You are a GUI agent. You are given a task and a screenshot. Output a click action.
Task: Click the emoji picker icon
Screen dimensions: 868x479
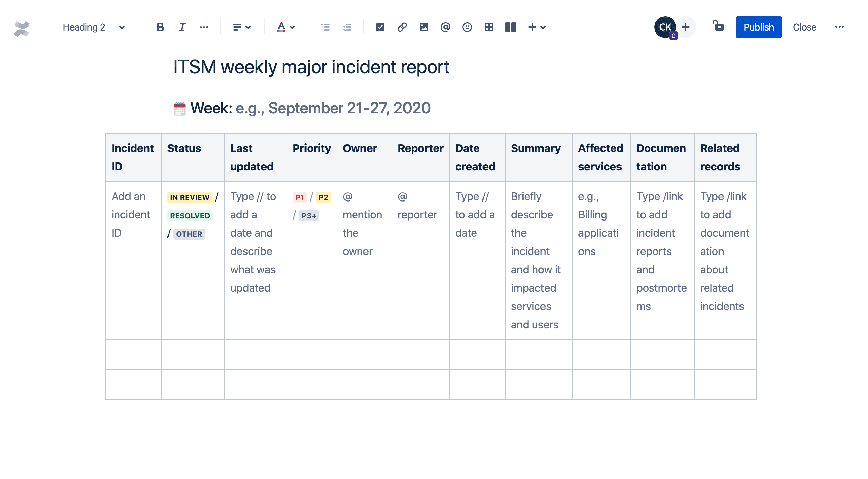tap(467, 26)
